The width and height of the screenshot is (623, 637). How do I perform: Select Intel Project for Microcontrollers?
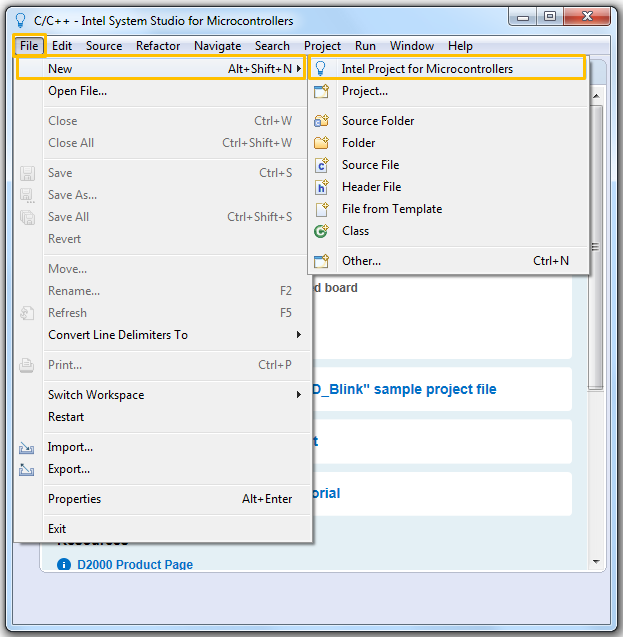448,68
